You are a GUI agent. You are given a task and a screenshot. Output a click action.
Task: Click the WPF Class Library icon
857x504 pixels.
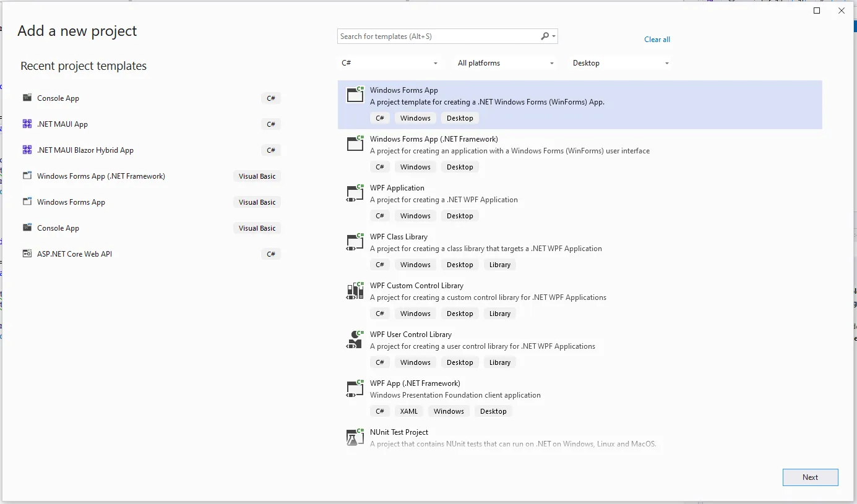[x=355, y=242]
